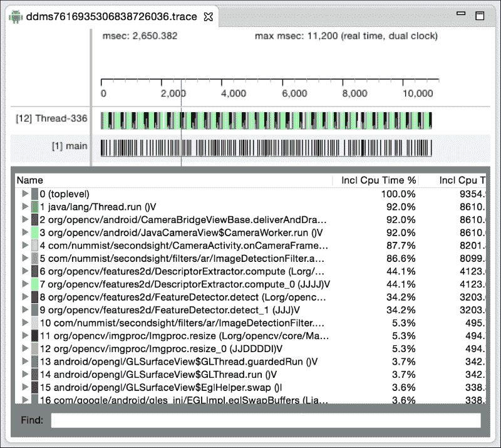501x448 pixels.
Task: Maximize the trace view panel
Action: point(480,15)
